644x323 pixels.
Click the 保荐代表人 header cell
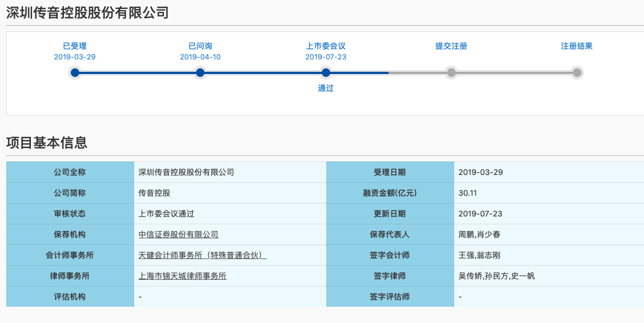(390, 235)
